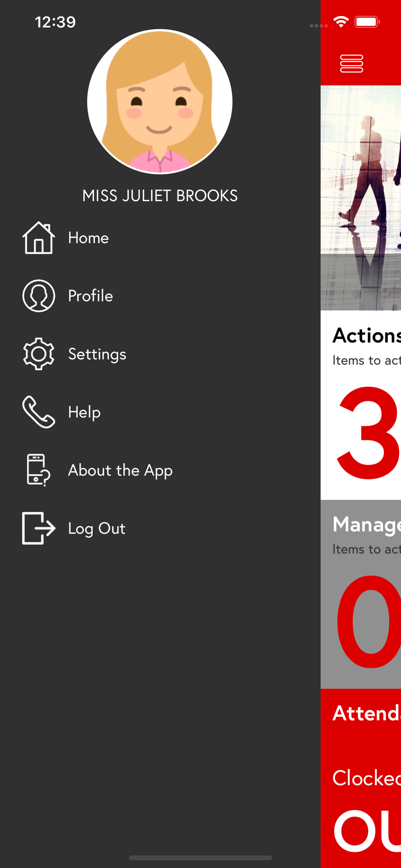Open the Help menu item
The width and height of the screenshot is (401, 868).
[160, 412]
